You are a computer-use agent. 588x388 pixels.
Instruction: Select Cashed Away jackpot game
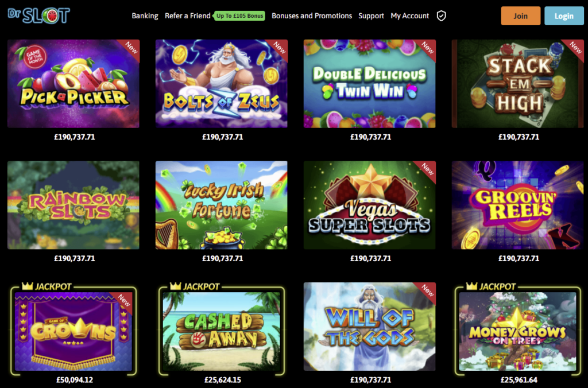tap(222, 331)
